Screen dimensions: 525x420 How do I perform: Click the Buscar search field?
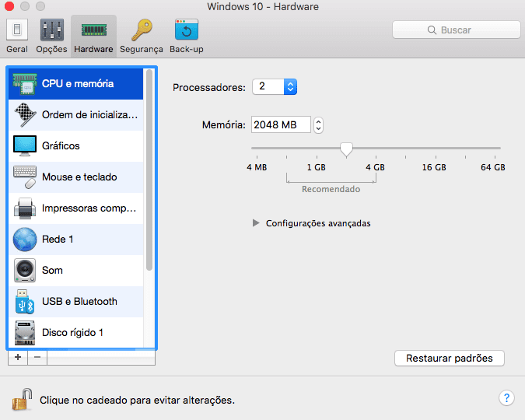(x=457, y=30)
